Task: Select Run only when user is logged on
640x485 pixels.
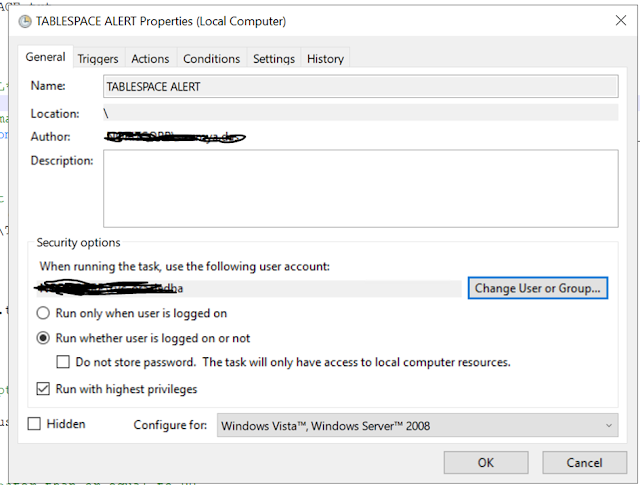Action: click(44, 313)
